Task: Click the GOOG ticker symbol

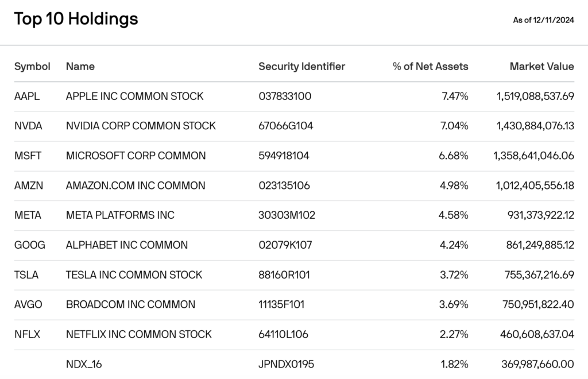Action: pyautogui.click(x=30, y=245)
